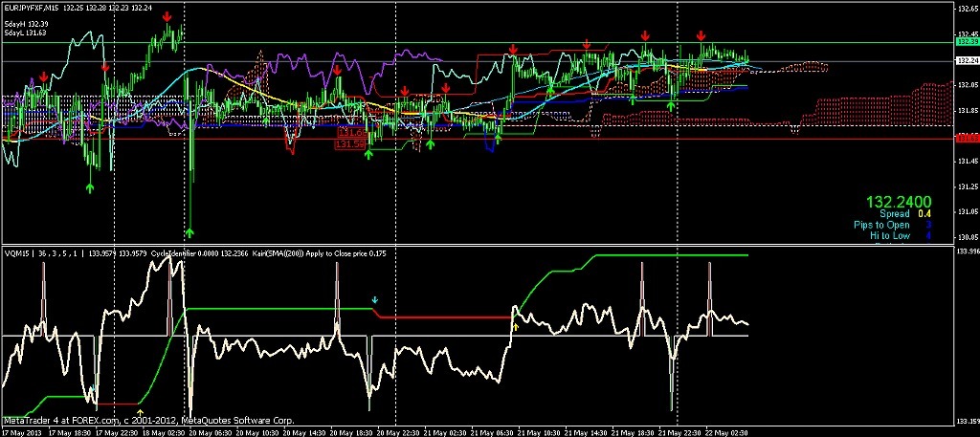Click the 21 May 02:30 time label
The width and height of the screenshot is (980, 437).
click(446, 432)
